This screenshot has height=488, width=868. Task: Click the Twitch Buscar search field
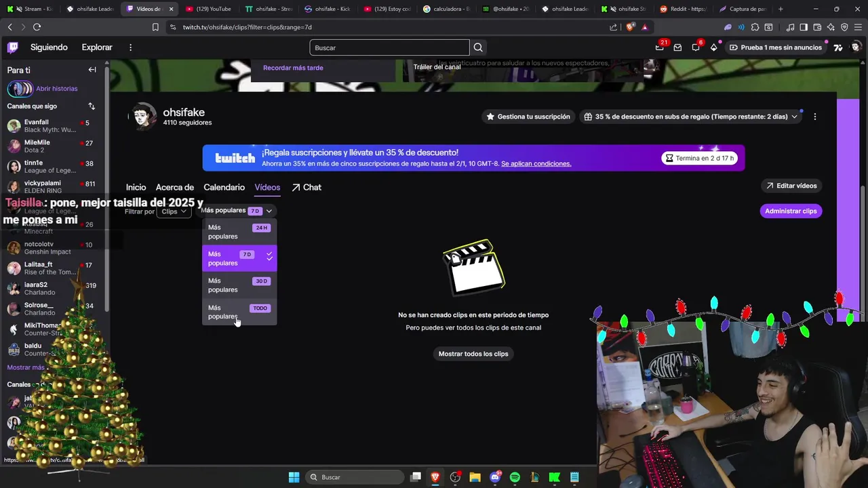(x=389, y=47)
